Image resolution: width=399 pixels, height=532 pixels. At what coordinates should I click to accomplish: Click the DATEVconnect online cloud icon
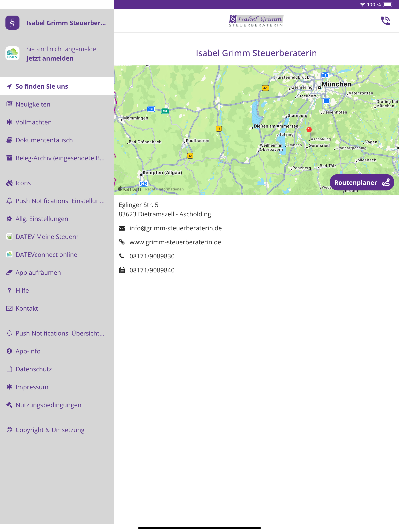tap(9, 255)
